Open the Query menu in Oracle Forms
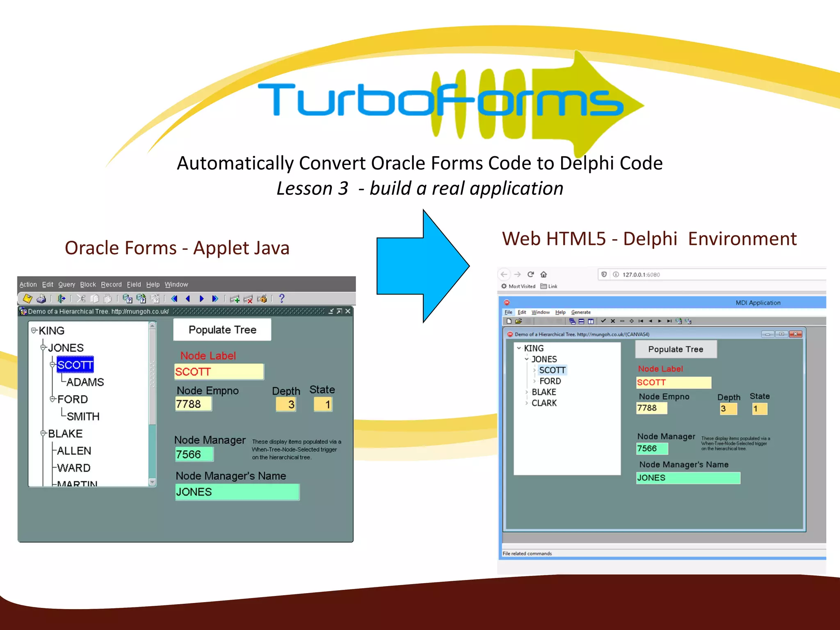 point(66,284)
